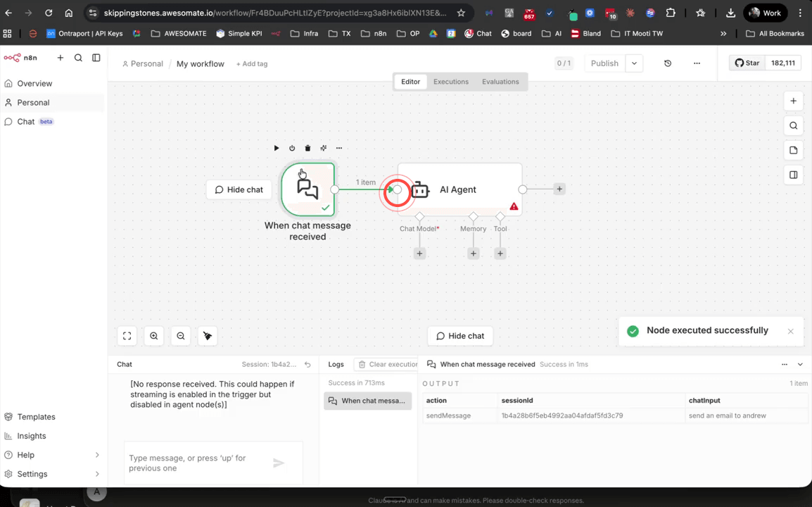Screen dimensions: 812x507
Task: Open the Publish dropdown arrow
Action: [x=633, y=63]
